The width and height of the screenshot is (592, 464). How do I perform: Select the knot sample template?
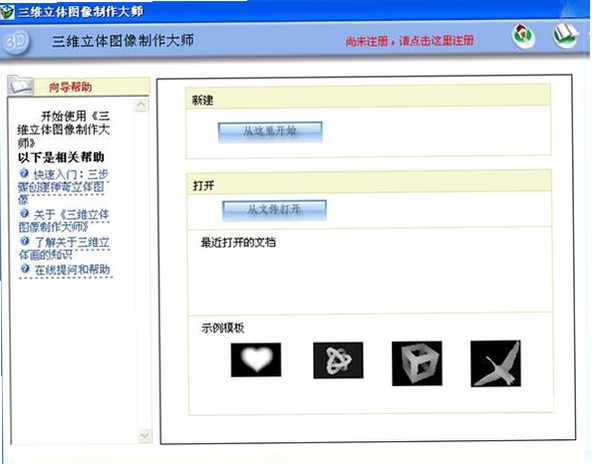[x=338, y=360]
